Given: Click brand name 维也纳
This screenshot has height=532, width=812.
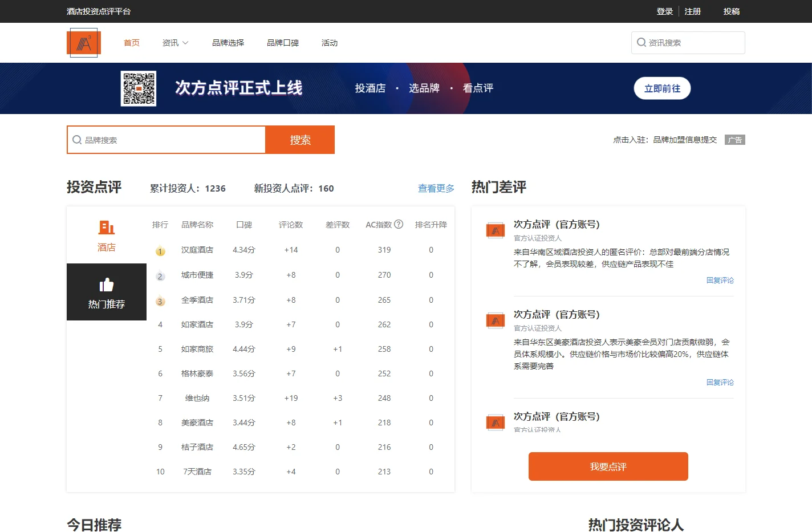Looking at the screenshot, I should pyautogui.click(x=197, y=398).
